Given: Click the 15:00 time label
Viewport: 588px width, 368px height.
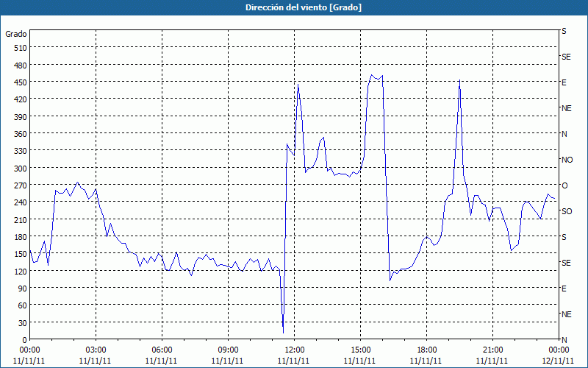Looking at the screenshot, I should pyautogui.click(x=360, y=350).
